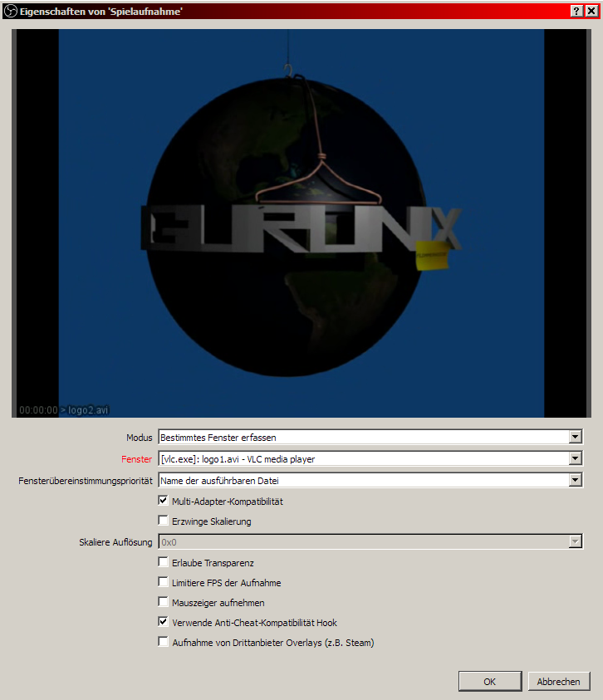Click the Modus label
This screenshot has height=700, width=603.
click(140, 438)
